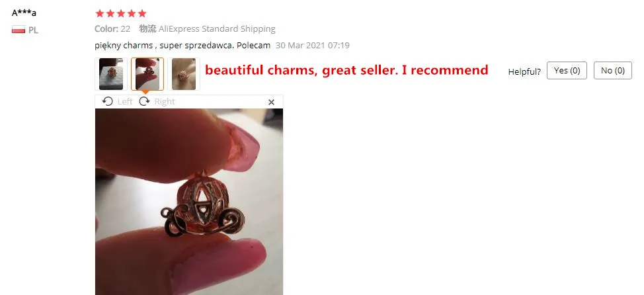644x295 pixels.
Task: Open the third review thumbnail photo
Action: pyautogui.click(x=184, y=74)
